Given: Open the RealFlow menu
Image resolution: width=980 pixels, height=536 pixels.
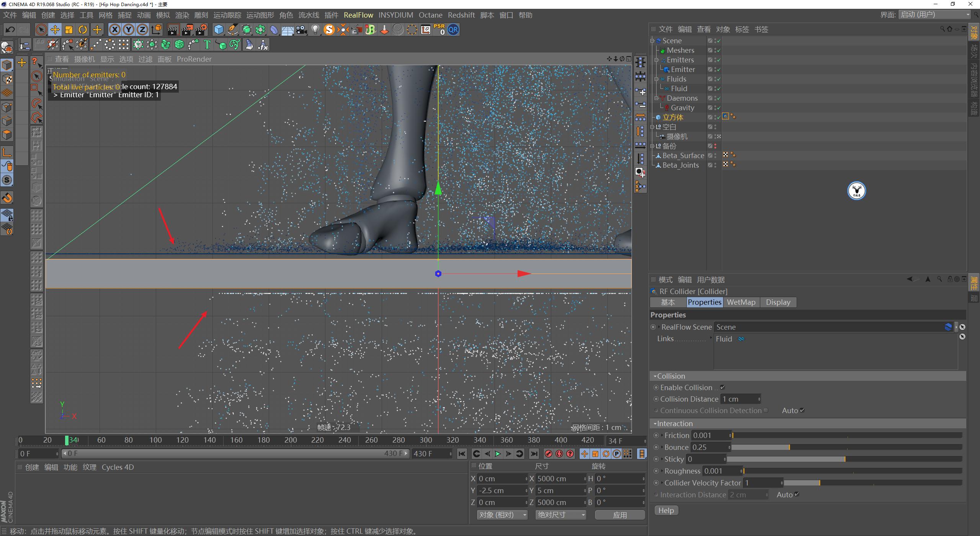Looking at the screenshot, I should coord(358,15).
